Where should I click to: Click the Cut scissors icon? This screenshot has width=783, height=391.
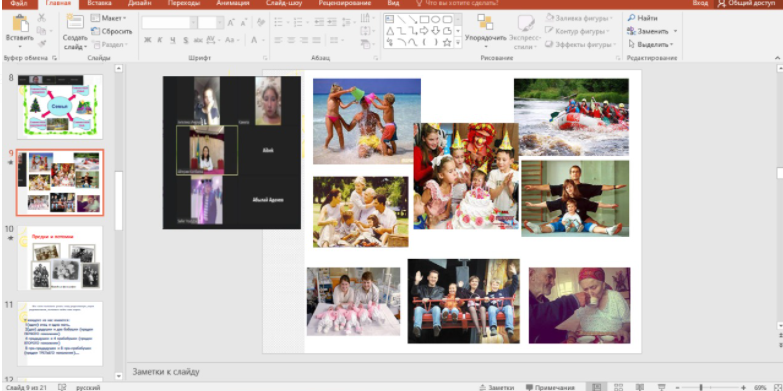[41, 18]
